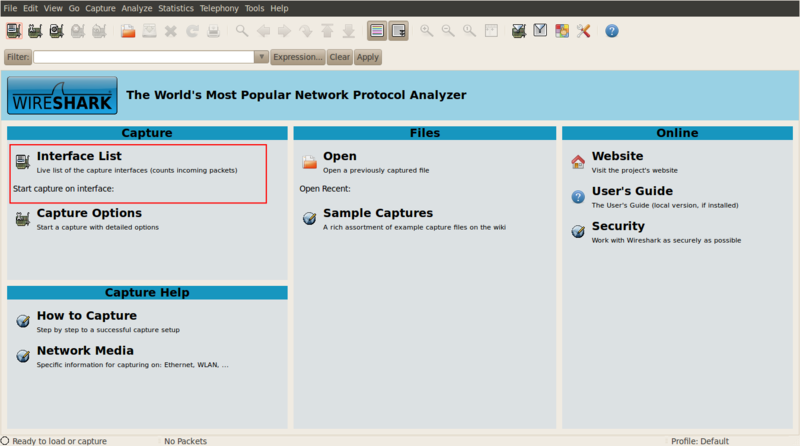Save the capture file toolbar icon
Viewport: 800px width, 446px height.
(149, 31)
